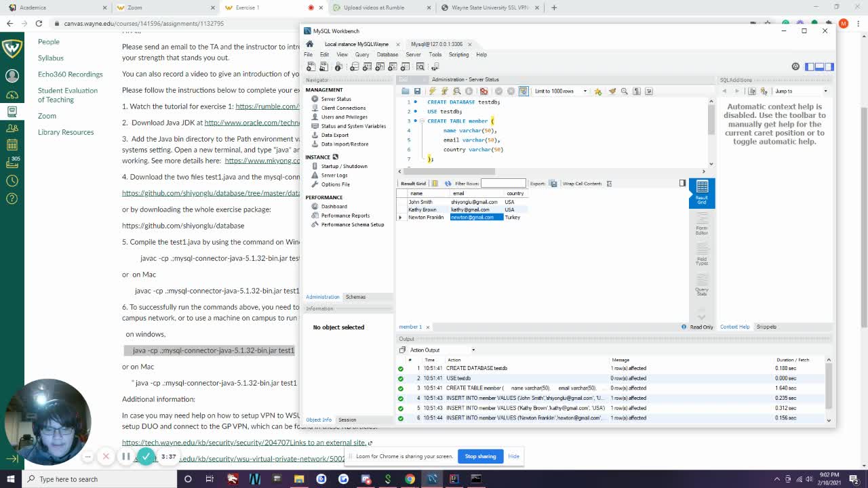The width and height of the screenshot is (868, 488).
Task: Open Data Export in Navigator
Action: click(x=334, y=135)
